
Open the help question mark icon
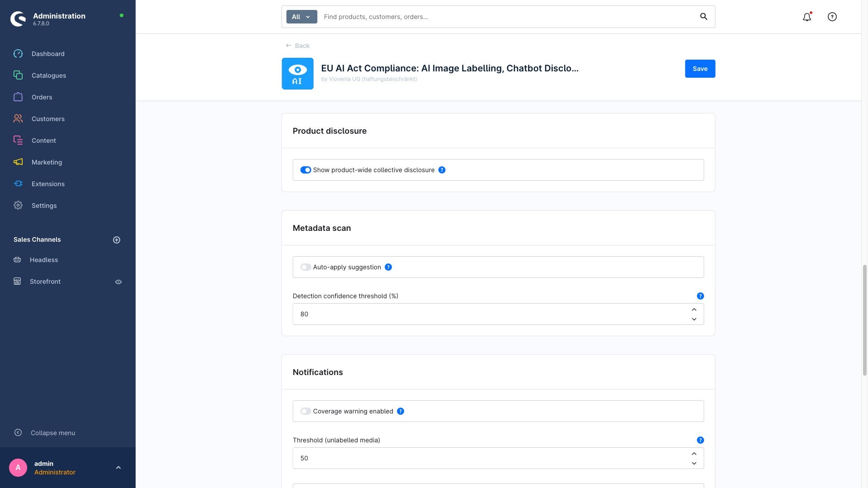(x=832, y=17)
